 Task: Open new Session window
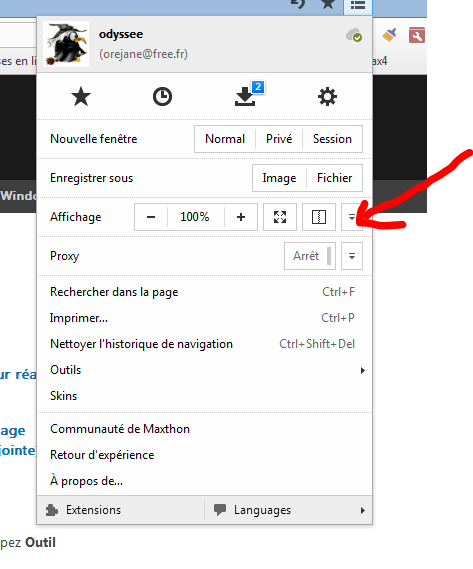click(332, 139)
